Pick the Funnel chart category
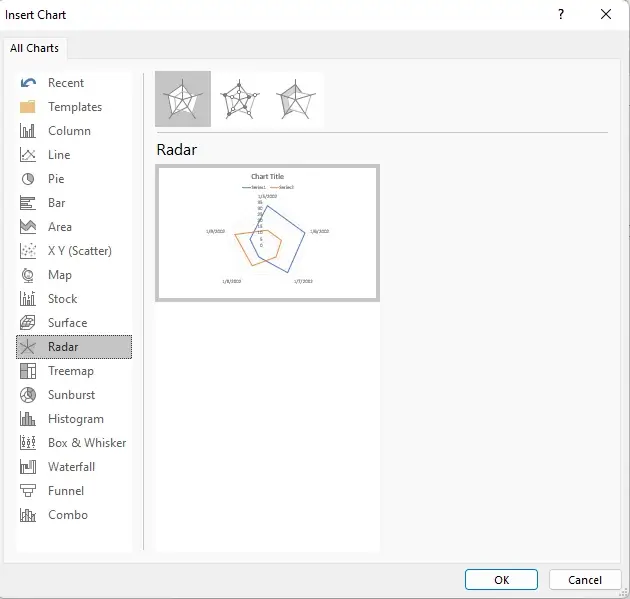630x599 pixels. [x=66, y=491]
